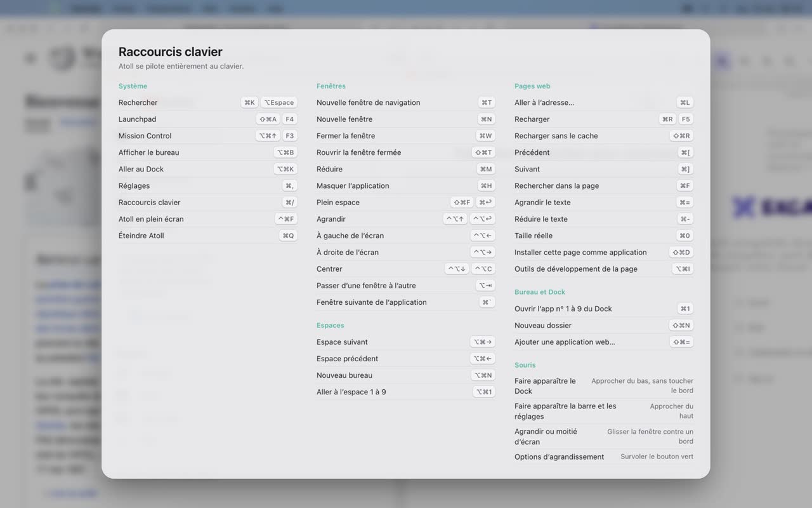
Task: Click the 'Bureau et Dock' section heading
Action: pos(540,292)
